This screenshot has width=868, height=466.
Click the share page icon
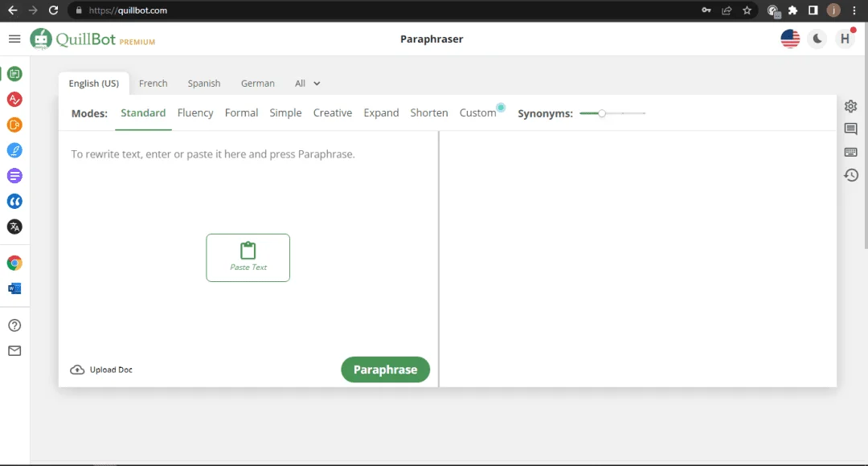point(727,10)
